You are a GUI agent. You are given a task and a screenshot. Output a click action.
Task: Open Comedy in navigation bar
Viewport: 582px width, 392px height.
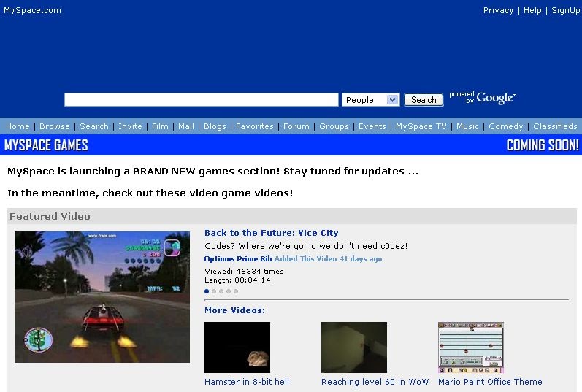(506, 126)
